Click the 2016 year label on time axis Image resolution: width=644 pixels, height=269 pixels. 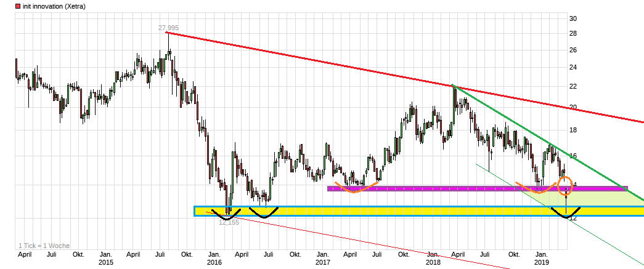(214, 263)
